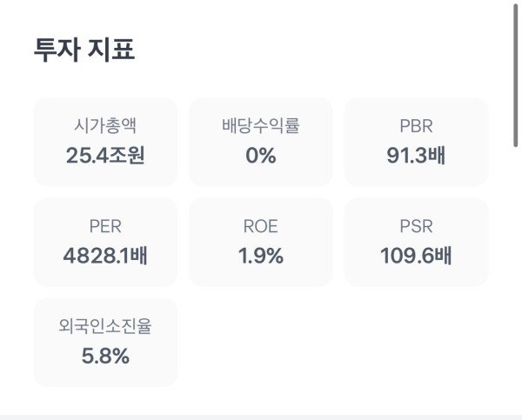Click the 배당수익률 label text

pyautogui.click(x=260, y=126)
